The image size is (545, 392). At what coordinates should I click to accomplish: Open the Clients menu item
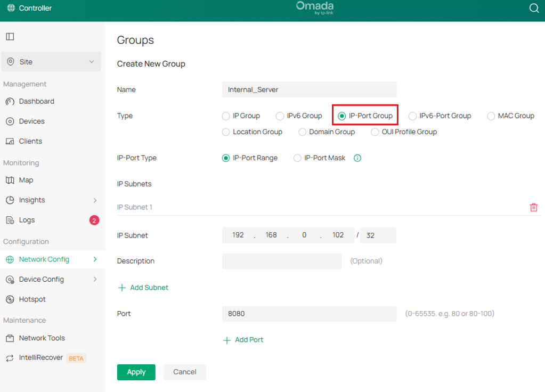30,142
